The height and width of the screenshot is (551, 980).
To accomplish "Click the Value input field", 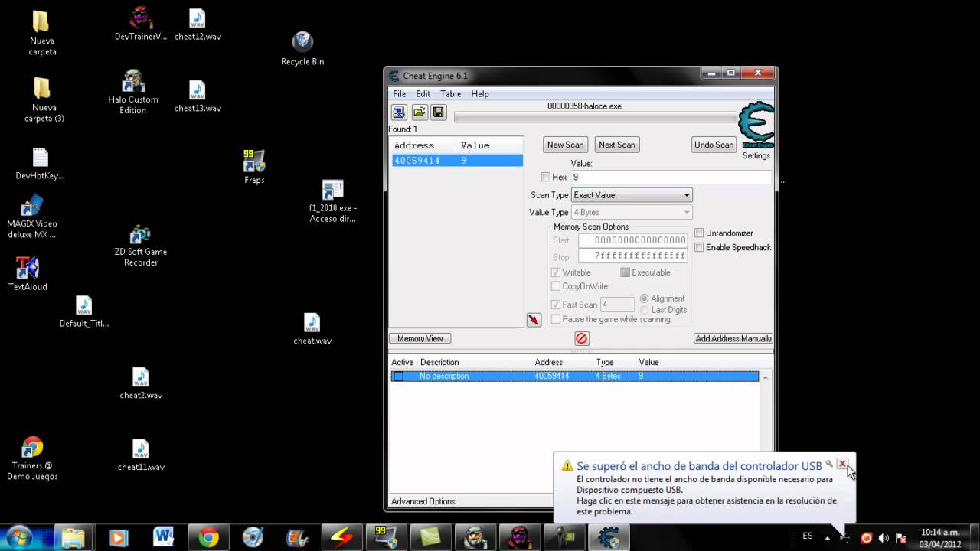I will pyautogui.click(x=671, y=177).
